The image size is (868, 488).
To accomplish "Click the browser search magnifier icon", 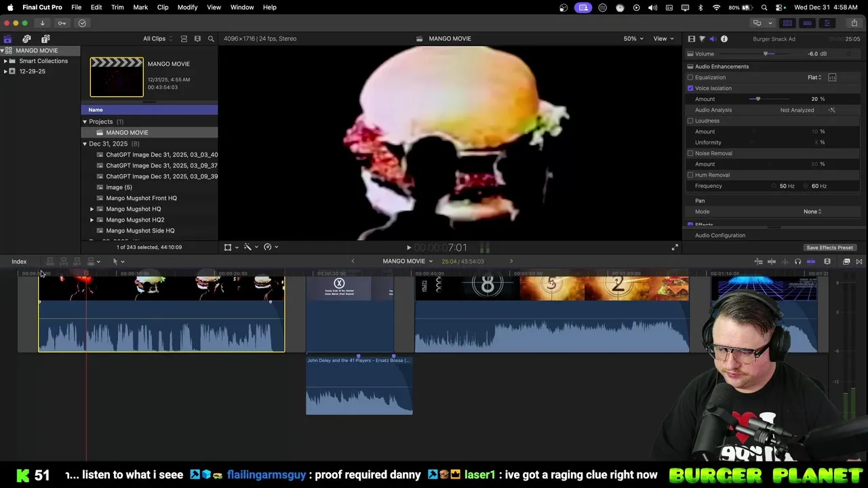I will [x=211, y=39].
